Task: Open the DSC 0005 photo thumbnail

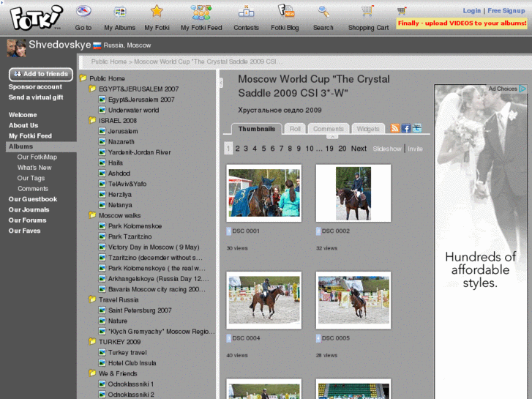Action: click(353, 300)
